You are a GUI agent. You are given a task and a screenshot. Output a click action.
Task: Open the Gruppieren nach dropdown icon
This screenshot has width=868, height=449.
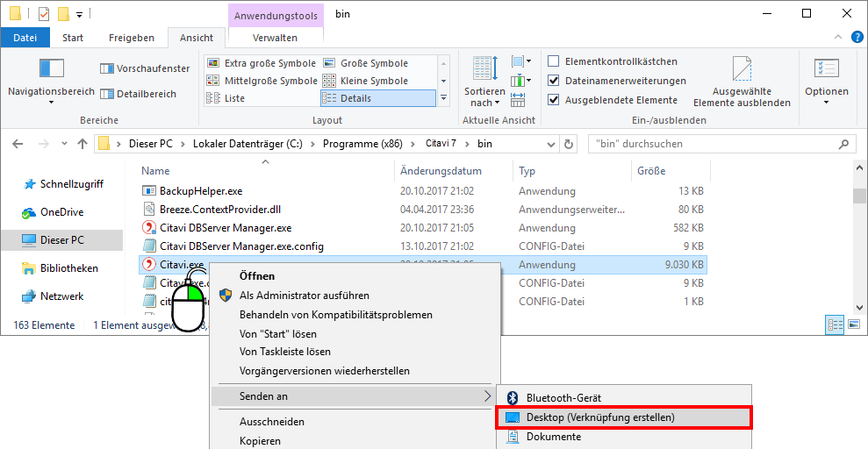(521, 61)
